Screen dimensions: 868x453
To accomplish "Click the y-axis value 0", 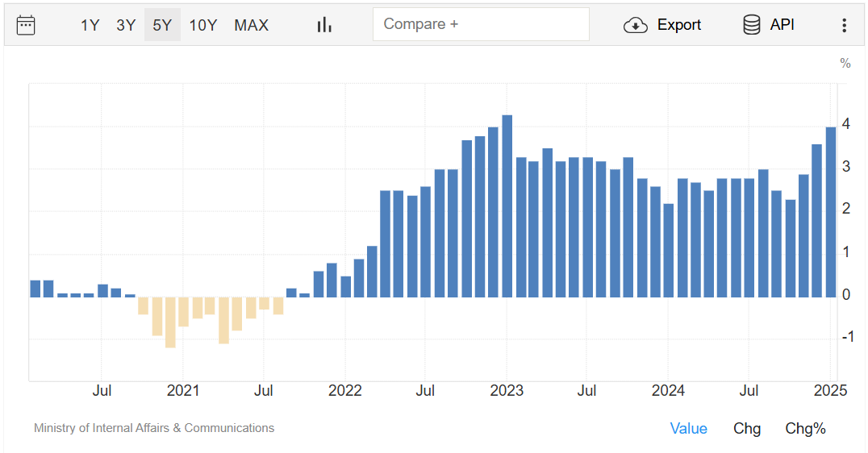I will pyautogui.click(x=846, y=294).
